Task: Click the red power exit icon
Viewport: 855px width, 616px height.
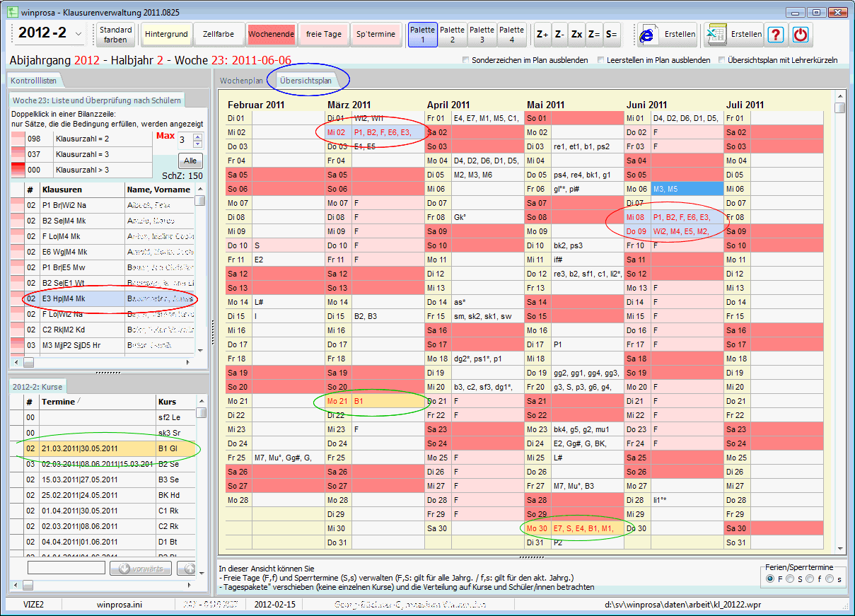Action: pyautogui.click(x=800, y=35)
